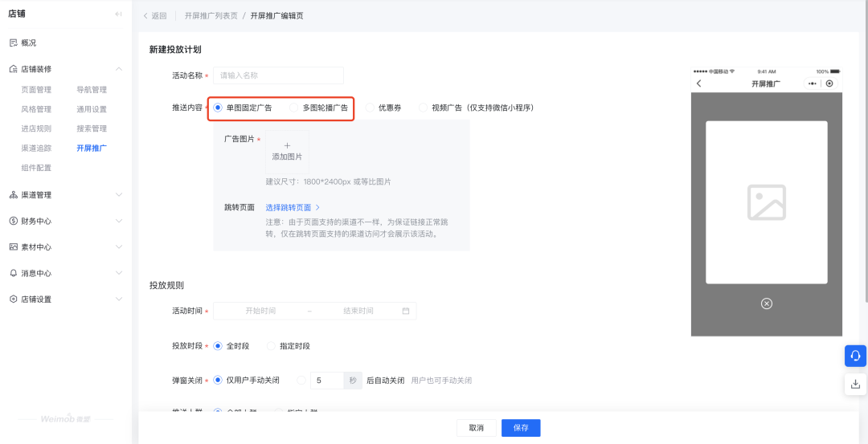The width and height of the screenshot is (868, 444).
Task: Select 指定时段 radio option
Action: [x=272, y=346]
